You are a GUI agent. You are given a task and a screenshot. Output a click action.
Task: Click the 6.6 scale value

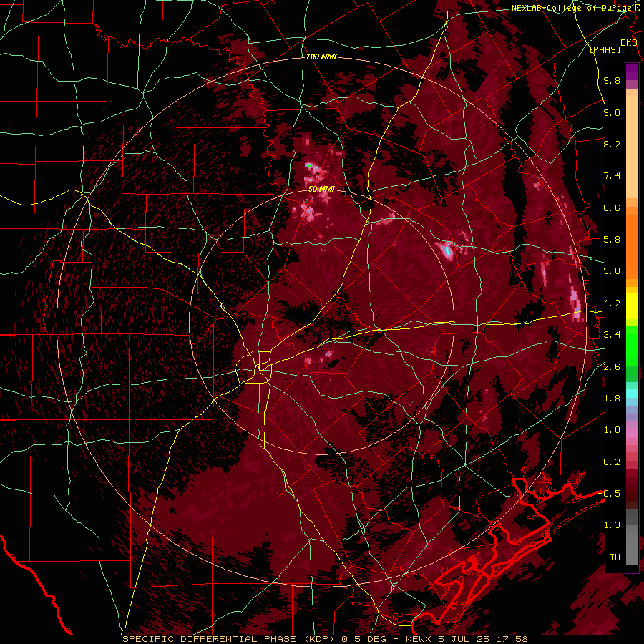612,208
